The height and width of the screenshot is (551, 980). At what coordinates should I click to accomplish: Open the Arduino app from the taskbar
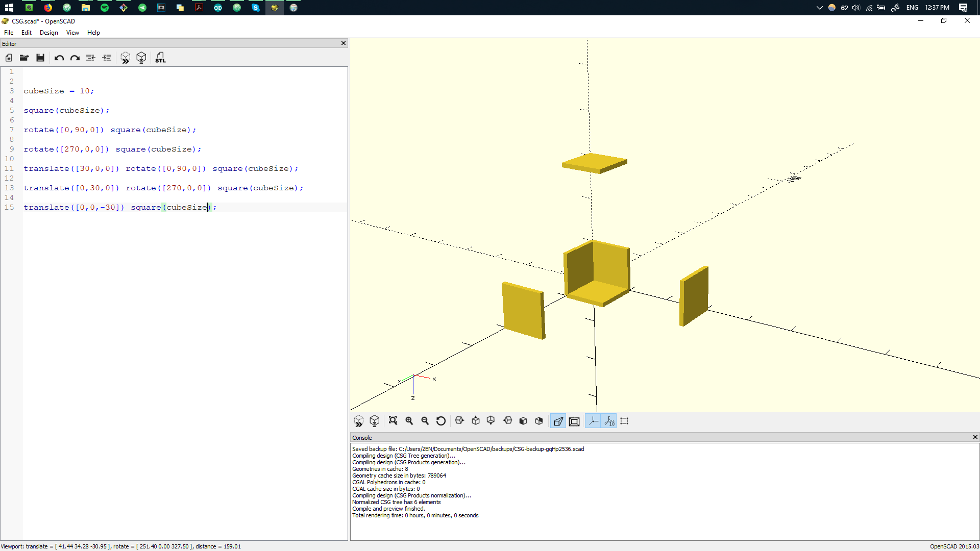coord(218,8)
